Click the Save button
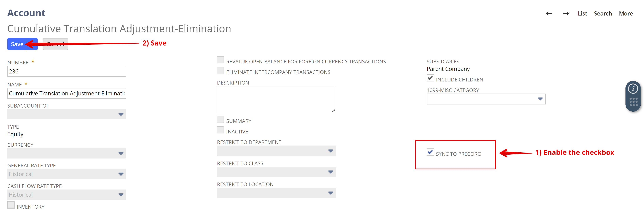 coord(17,44)
